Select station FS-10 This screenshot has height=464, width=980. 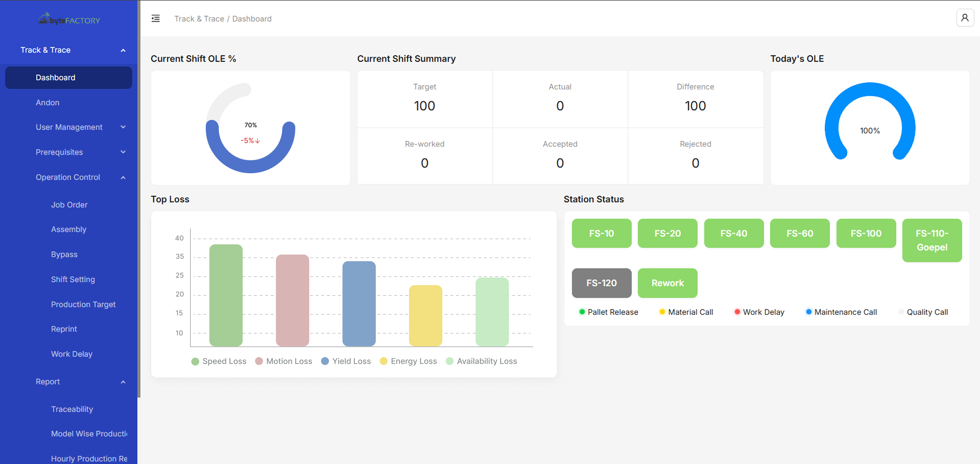point(601,233)
